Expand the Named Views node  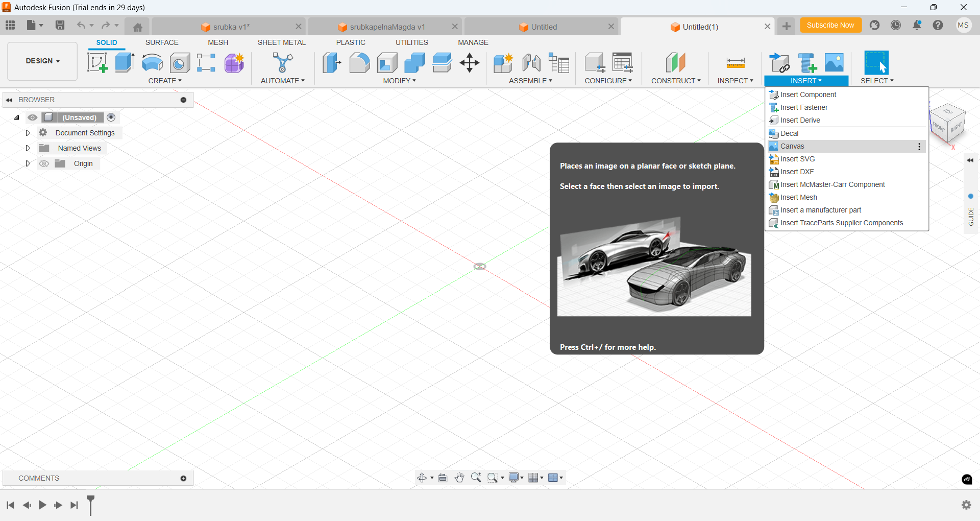pyautogui.click(x=28, y=148)
